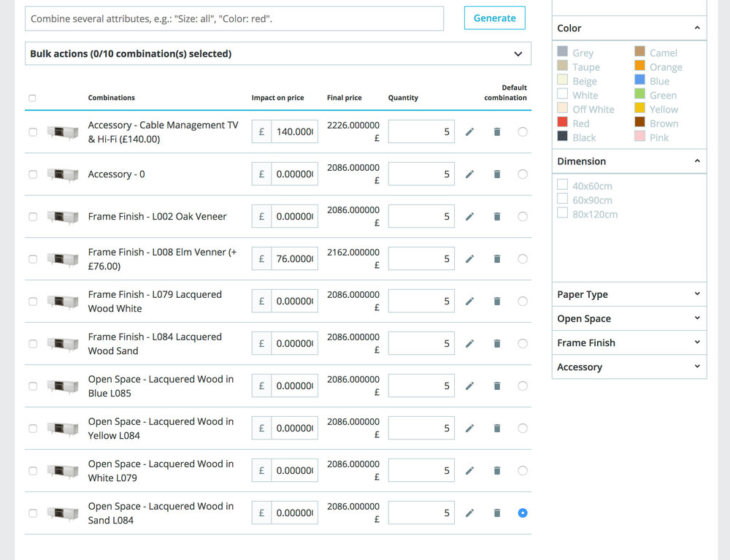Click the combination attributes search field

234,18
